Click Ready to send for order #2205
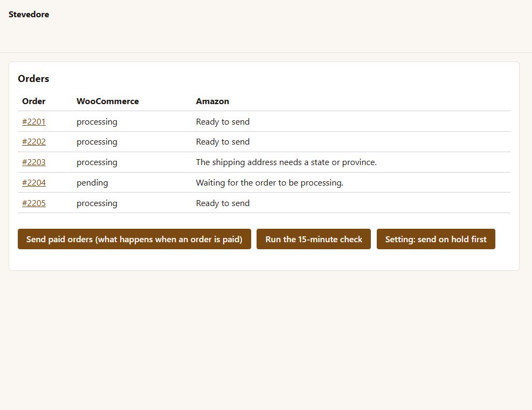Image resolution: width=532 pixels, height=410 pixels. tap(223, 203)
